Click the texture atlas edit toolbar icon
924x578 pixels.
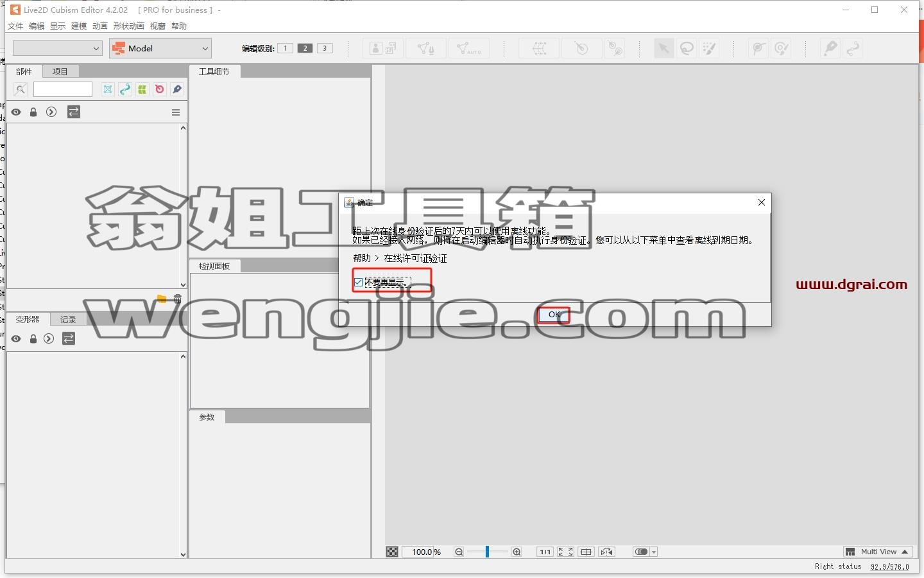point(383,48)
